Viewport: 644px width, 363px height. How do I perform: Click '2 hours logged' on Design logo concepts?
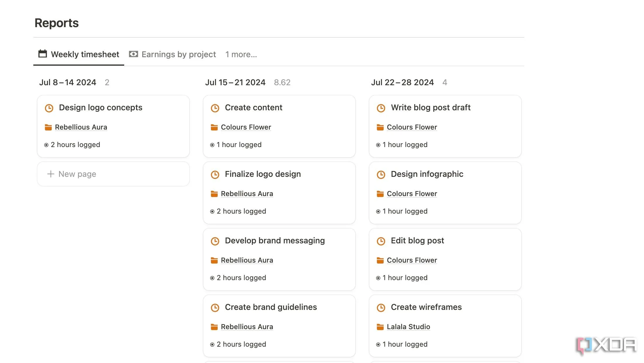(x=72, y=145)
